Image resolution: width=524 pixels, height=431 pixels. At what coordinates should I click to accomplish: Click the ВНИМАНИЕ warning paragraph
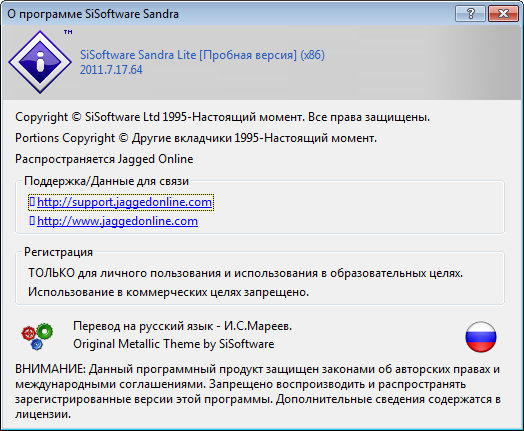pyautogui.click(x=258, y=392)
